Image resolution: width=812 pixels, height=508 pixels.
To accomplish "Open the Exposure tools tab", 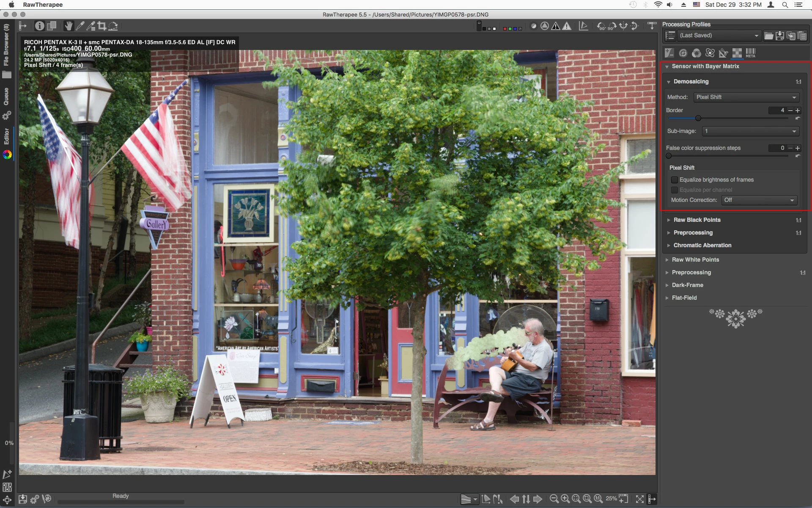I will pos(669,53).
